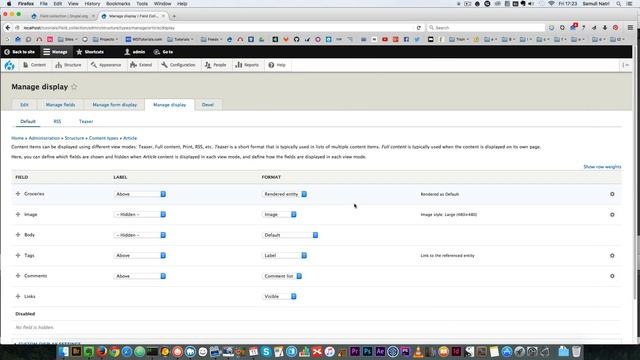
Task: Open the Go to toolbar item
Action: 163,52
